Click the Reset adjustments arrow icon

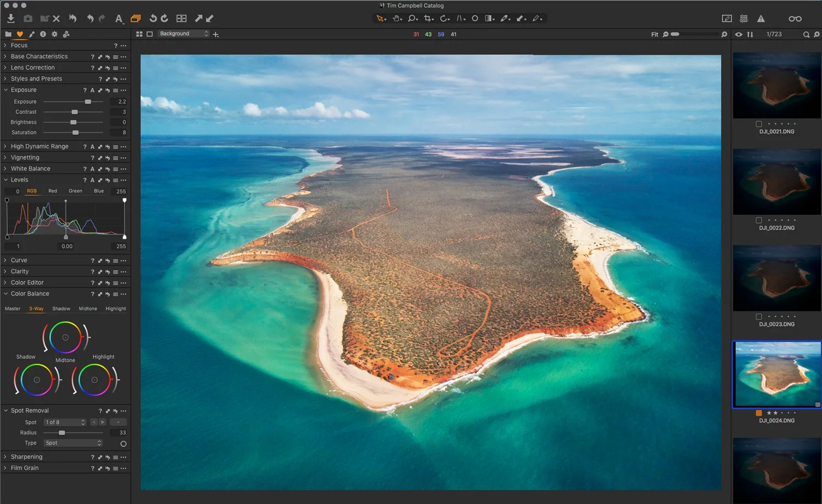point(72,18)
